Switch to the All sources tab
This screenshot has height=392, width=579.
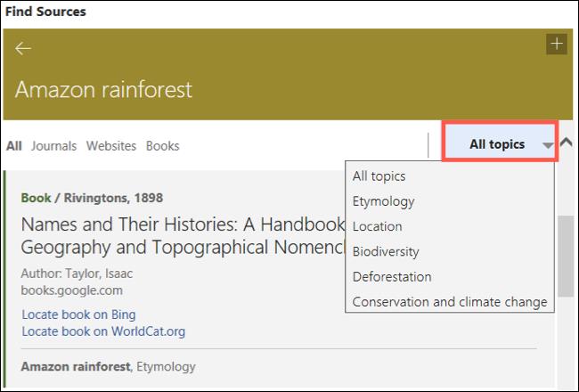tap(14, 146)
